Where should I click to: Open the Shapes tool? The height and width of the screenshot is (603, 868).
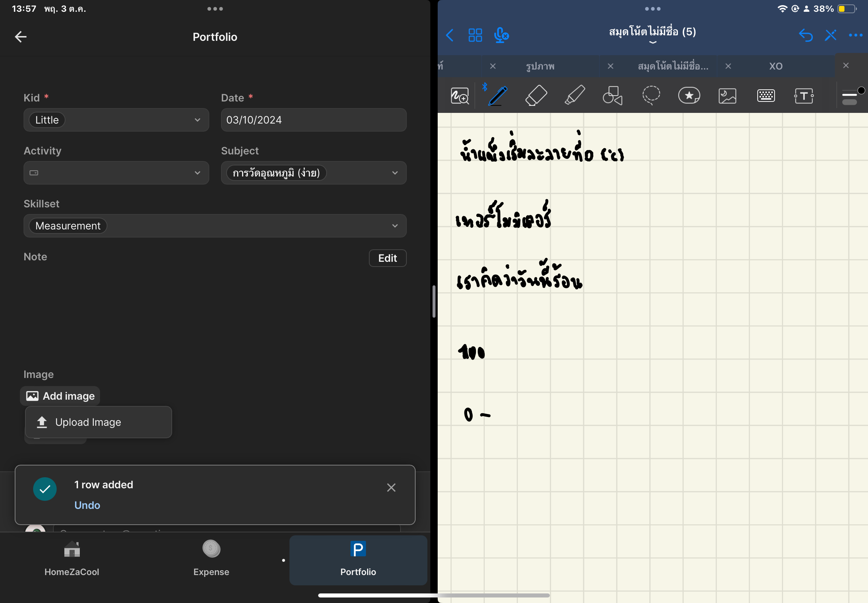pos(612,95)
